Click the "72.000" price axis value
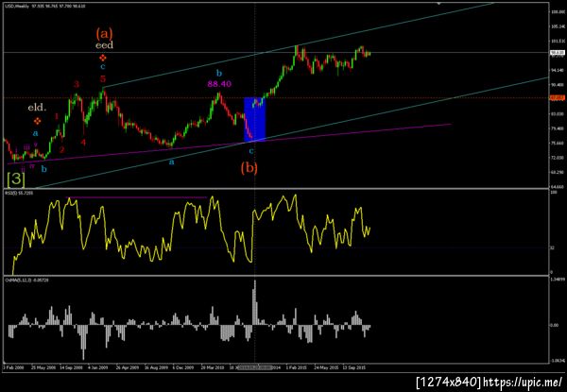The image size is (567, 392). tap(557, 158)
